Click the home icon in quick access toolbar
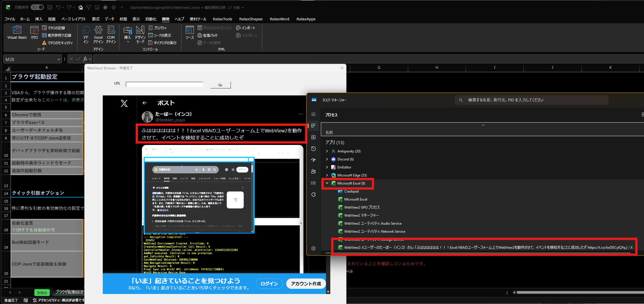The width and height of the screenshot is (644, 304). 80,7
